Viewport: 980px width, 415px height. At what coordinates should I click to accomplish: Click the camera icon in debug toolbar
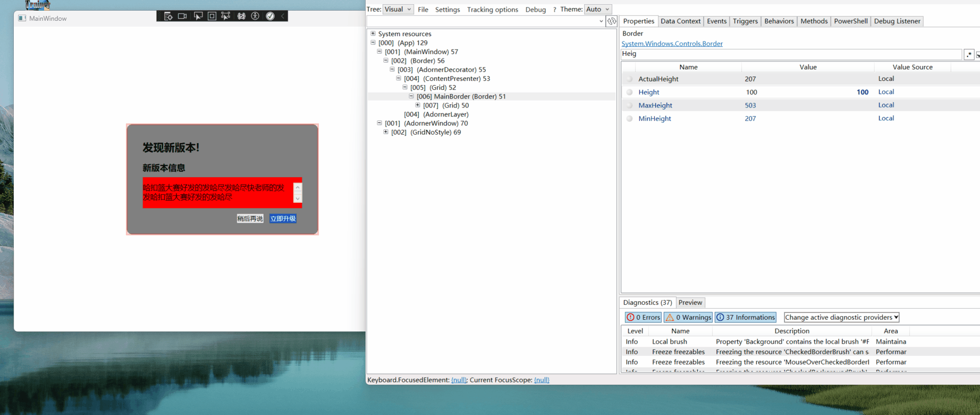click(182, 16)
